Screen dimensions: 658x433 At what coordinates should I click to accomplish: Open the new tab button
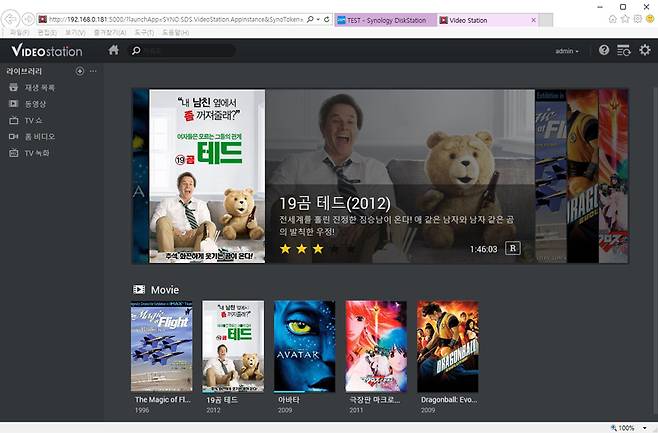[546, 20]
